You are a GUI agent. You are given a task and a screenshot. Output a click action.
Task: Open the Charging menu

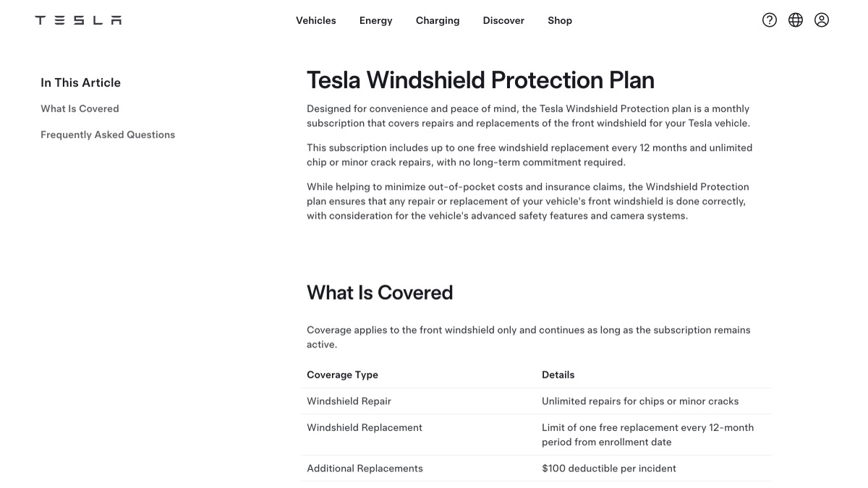(438, 20)
